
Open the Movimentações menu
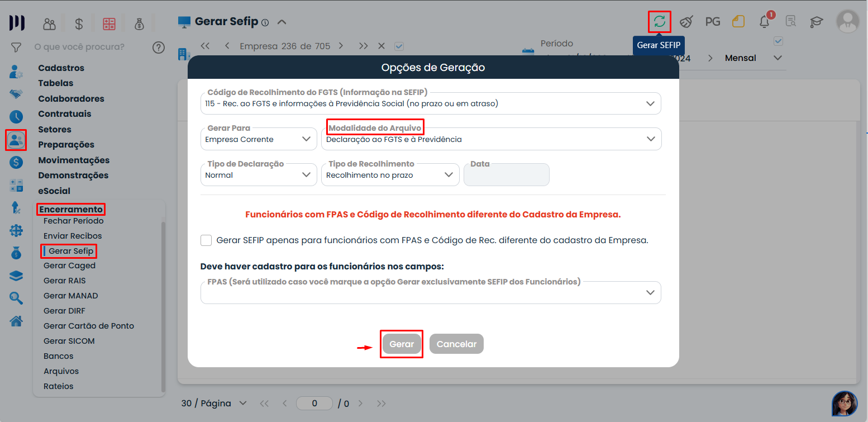click(x=74, y=160)
